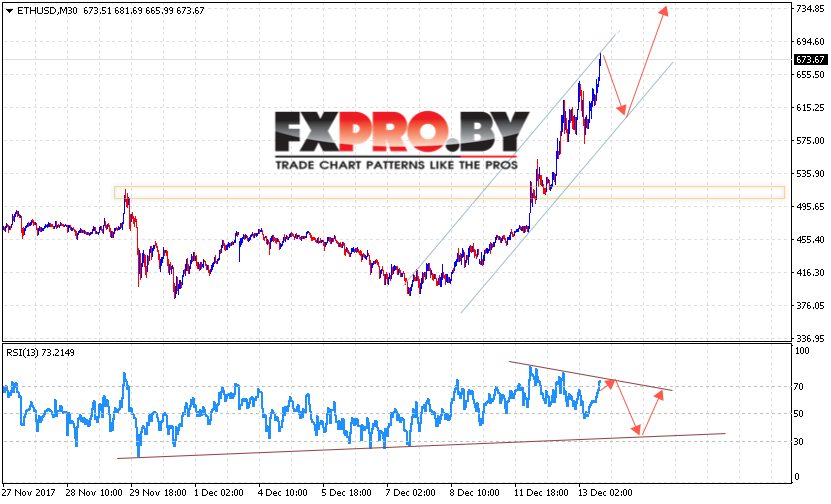Click the 376.05 price axis label
The width and height of the screenshot is (831, 504).
810,305
